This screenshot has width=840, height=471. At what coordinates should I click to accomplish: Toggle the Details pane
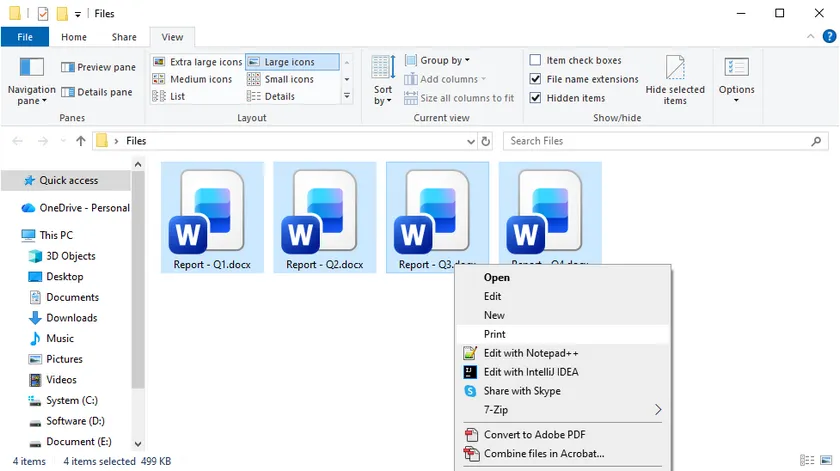[96, 92]
